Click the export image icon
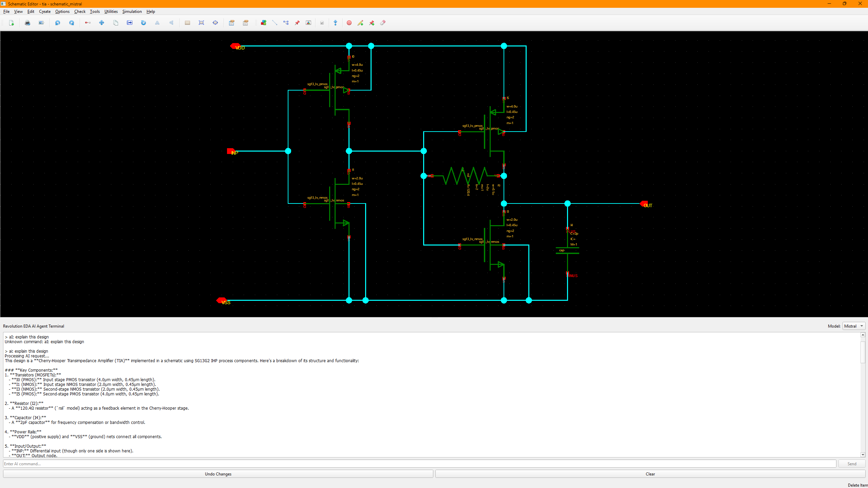This screenshot has height=488, width=868. [x=41, y=23]
